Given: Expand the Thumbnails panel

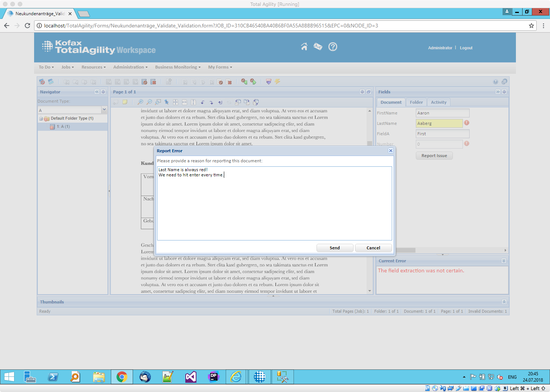Looking at the screenshot, I should click(504, 302).
